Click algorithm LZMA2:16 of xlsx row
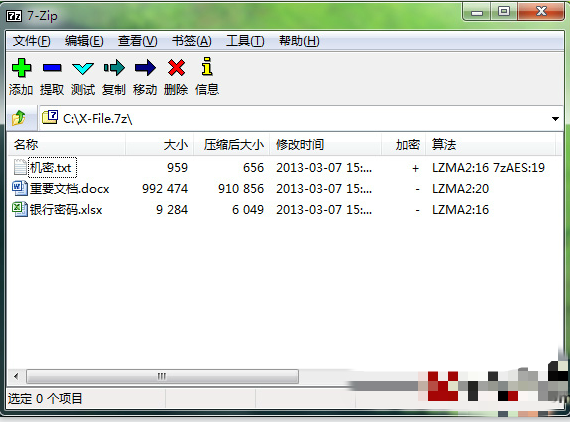 click(x=461, y=210)
